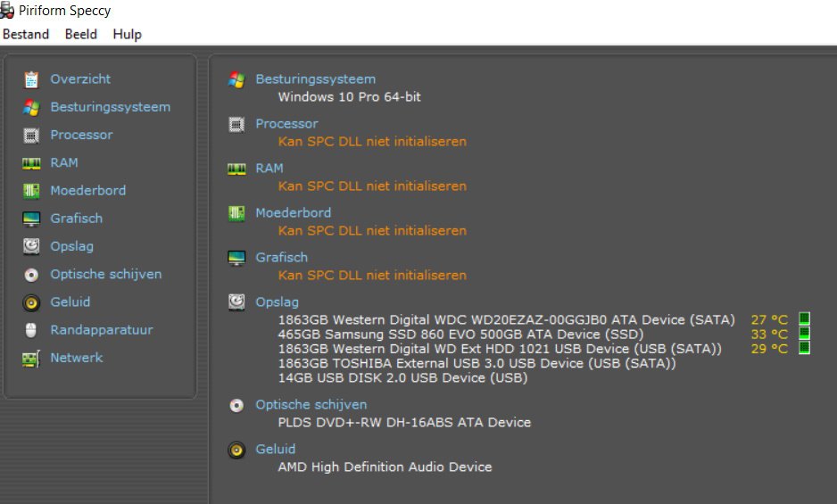Open Moederbord circuit board icon in sidebar
Viewport: 837px width, 504px height.
[x=31, y=191]
